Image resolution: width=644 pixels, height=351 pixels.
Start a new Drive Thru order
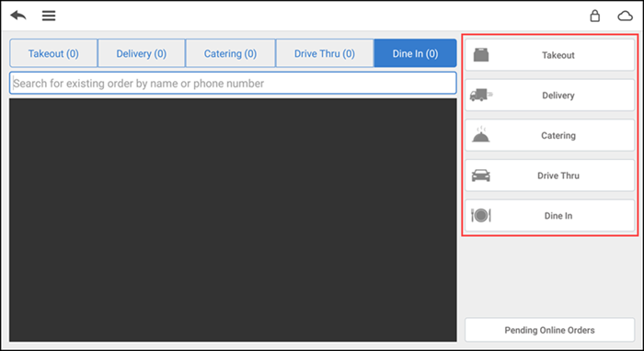pyautogui.click(x=549, y=175)
